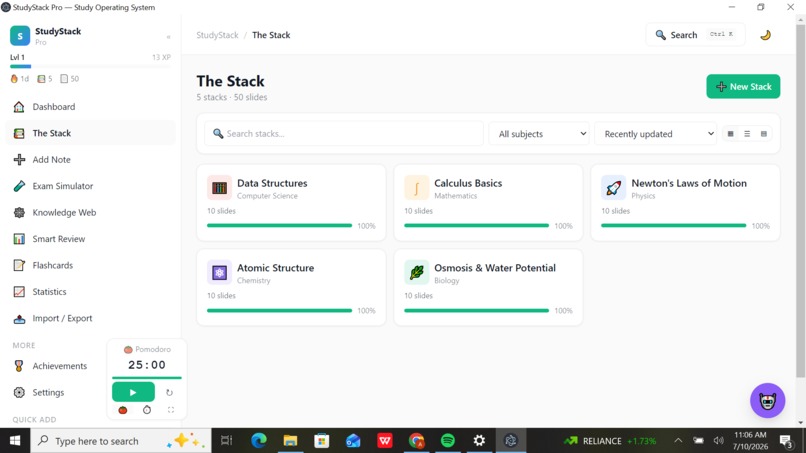Open Data Structures stack card
The image size is (806, 453).
291,203
